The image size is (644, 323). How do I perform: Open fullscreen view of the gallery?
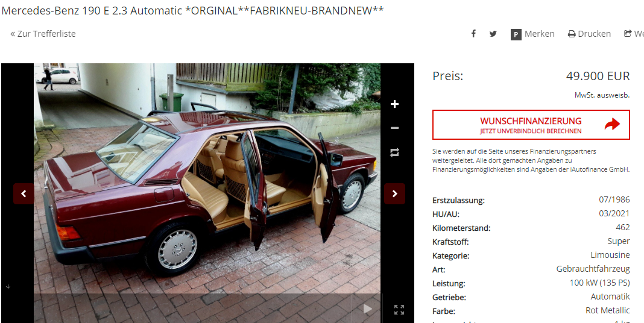pos(399,310)
